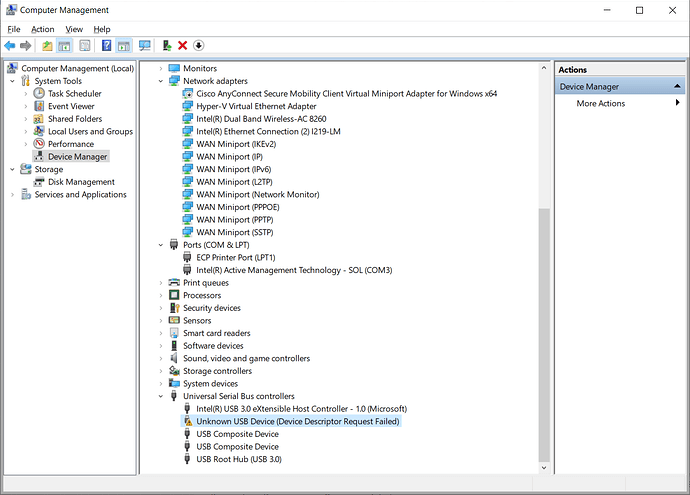Select Hyper-V Virtual Ethernet Adapter
690x495 pixels.
tap(256, 106)
